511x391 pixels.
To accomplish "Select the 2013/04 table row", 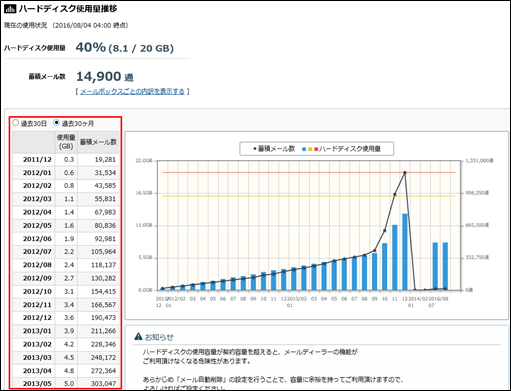I will 66,371.
